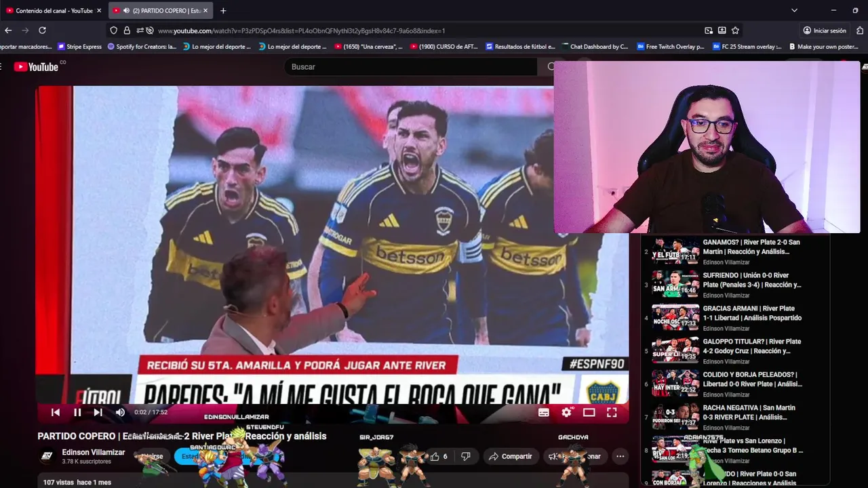Click the Edinson Villamizar channel avatar
Screen dimensions: 868x488
pos(47,456)
